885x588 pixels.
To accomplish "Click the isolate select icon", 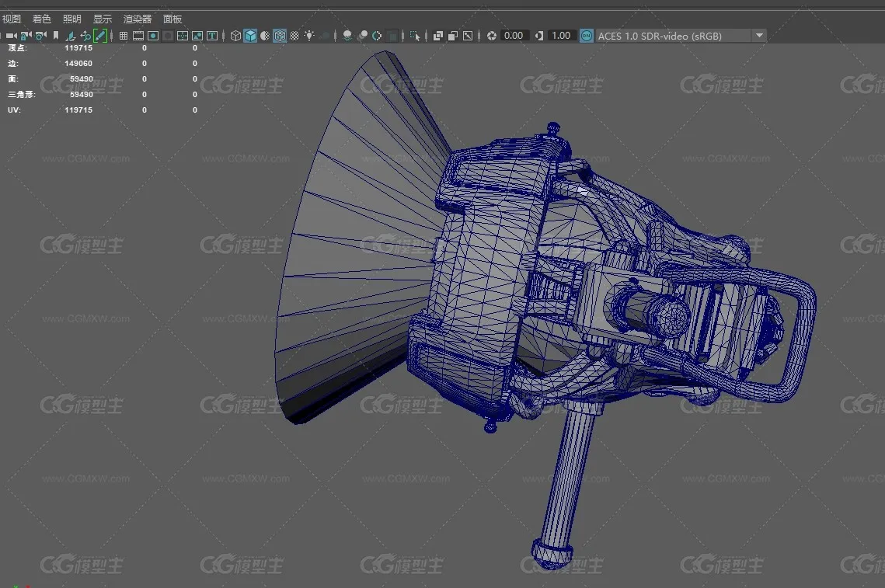I will pos(415,36).
